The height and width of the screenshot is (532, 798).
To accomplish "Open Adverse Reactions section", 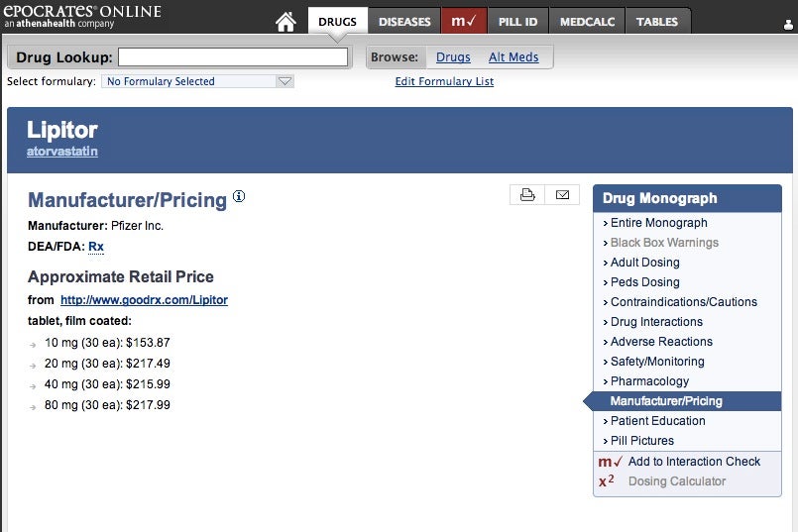I will pos(661,342).
